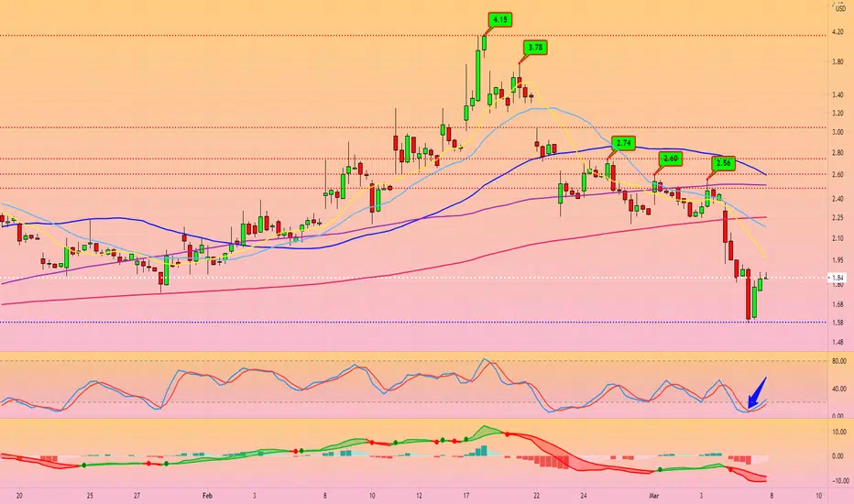Click 4.20 on the price axis
The height and width of the screenshot is (504, 854).
point(838,33)
